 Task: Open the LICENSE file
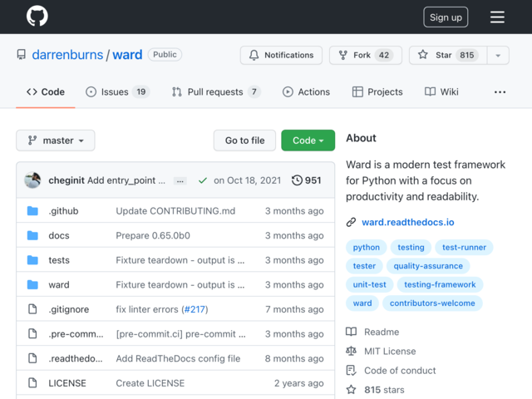click(67, 383)
